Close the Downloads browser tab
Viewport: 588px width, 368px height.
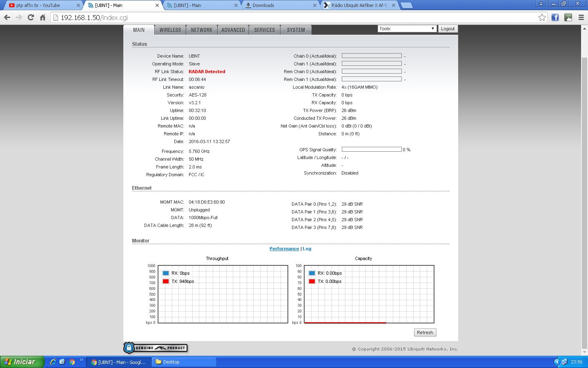[x=315, y=5]
